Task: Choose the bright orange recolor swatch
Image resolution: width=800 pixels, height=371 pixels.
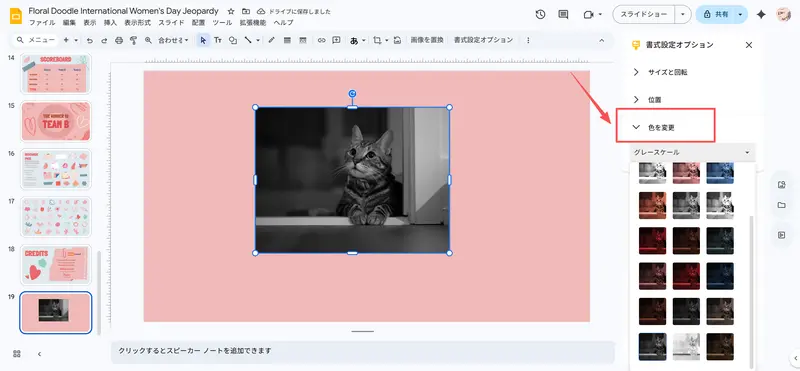Action: tap(653, 206)
